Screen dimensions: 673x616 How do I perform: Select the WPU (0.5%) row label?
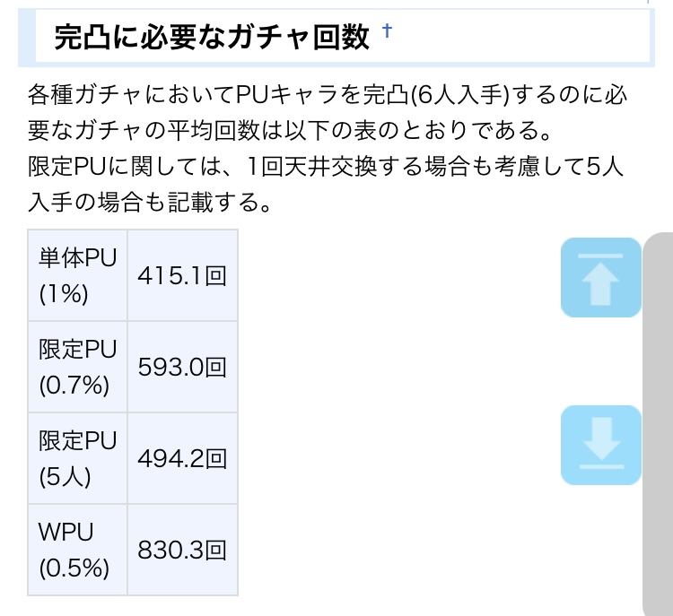point(77,550)
